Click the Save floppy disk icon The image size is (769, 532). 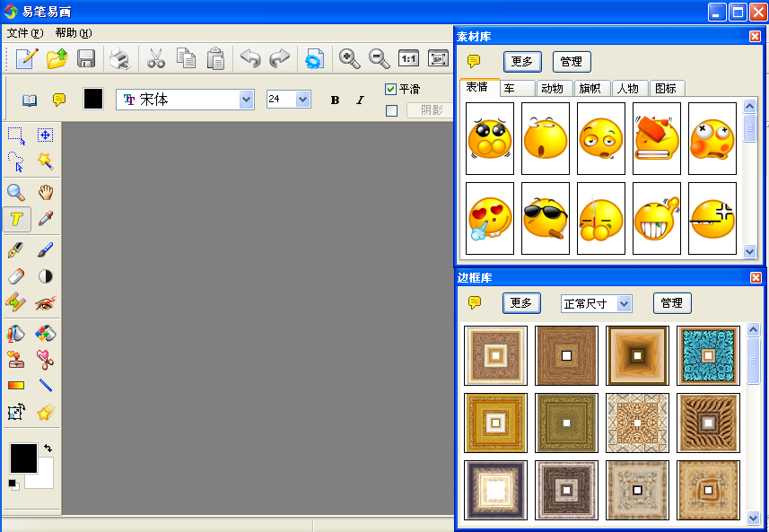point(86,59)
